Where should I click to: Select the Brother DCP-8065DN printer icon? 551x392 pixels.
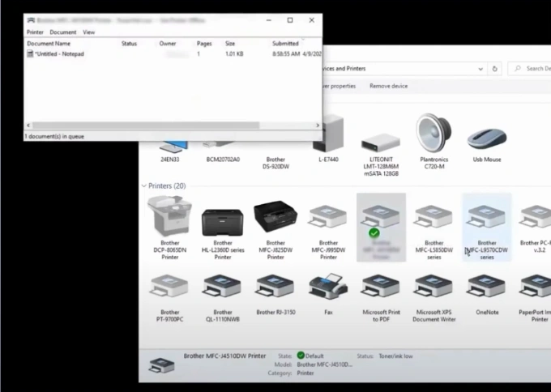tap(169, 216)
